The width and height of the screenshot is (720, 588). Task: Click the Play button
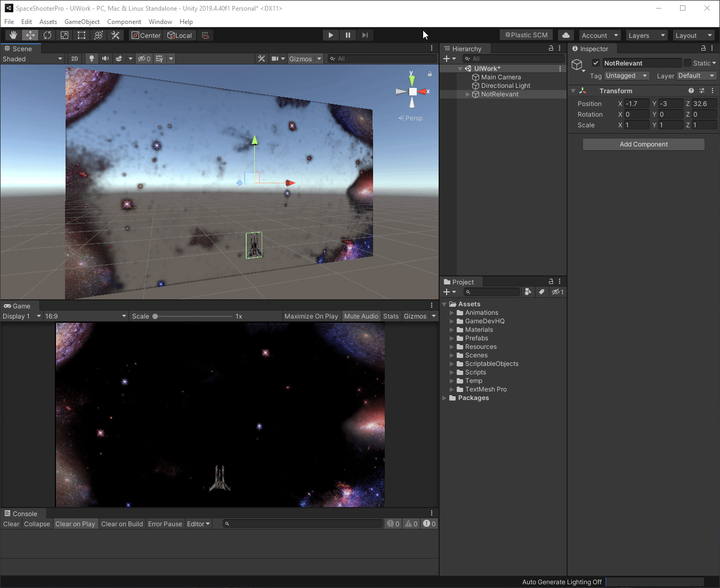pyautogui.click(x=331, y=35)
